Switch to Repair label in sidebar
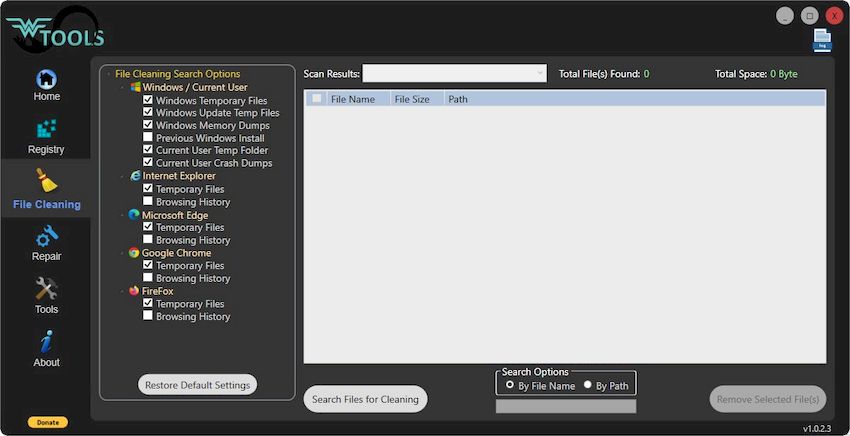Image resolution: width=850 pixels, height=436 pixels. pyautogui.click(x=47, y=257)
